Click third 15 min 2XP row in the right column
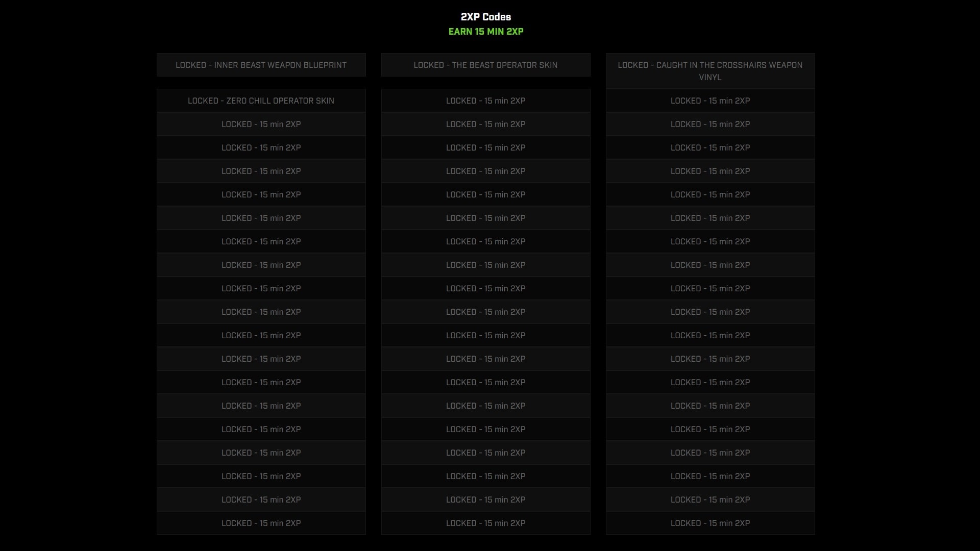980x551 pixels. click(x=710, y=147)
